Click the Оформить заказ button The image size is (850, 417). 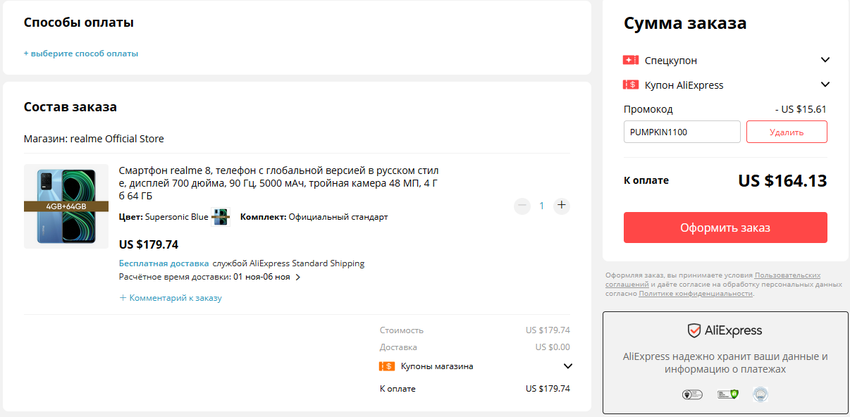725,227
